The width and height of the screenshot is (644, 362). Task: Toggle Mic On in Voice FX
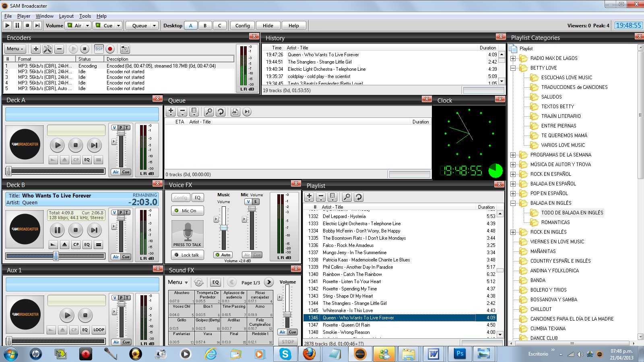coord(187,211)
